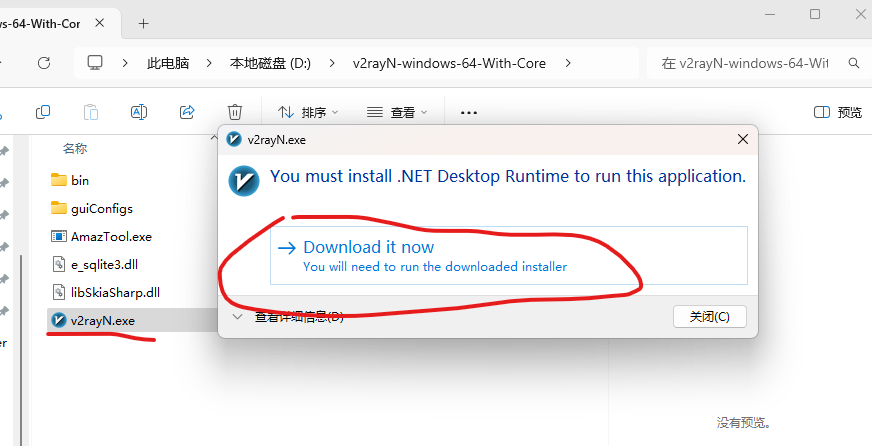Open the bin folder
The image size is (872, 446).
[80, 180]
